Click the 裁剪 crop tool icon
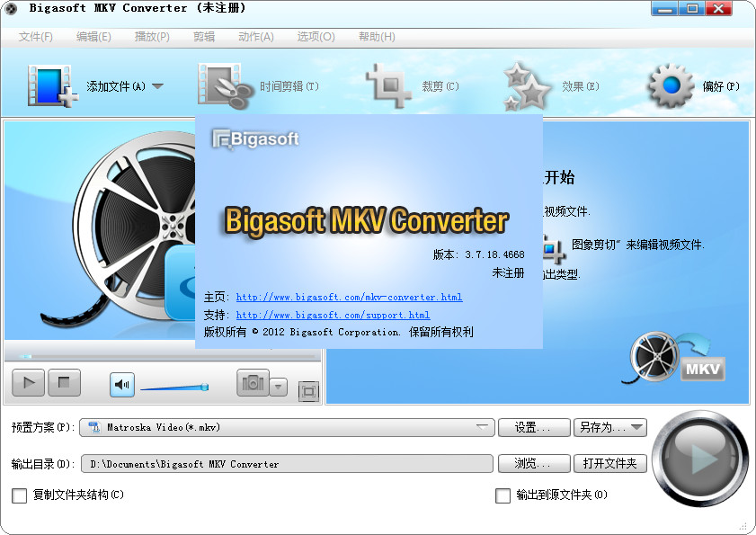The height and width of the screenshot is (535, 756). pyautogui.click(x=387, y=86)
